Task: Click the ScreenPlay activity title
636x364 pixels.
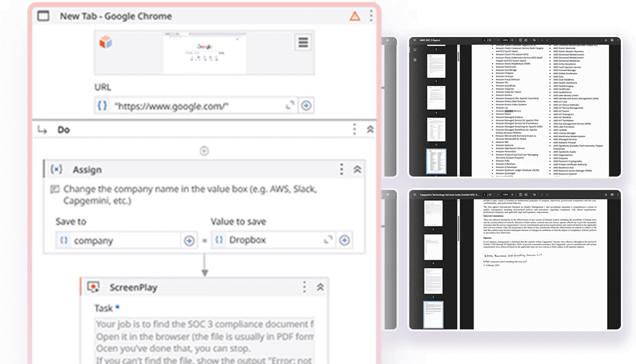Action: tap(134, 288)
